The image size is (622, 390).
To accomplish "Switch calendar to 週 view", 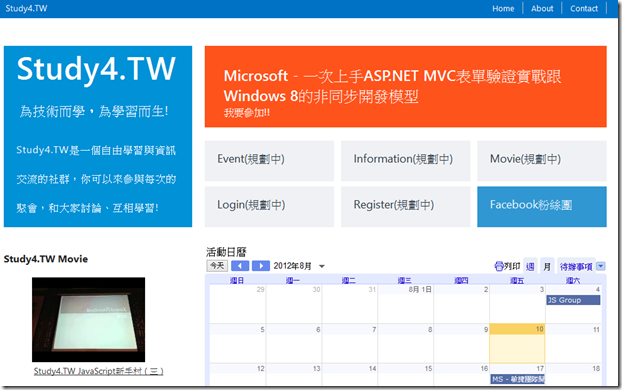I will (x=530, y=267).
